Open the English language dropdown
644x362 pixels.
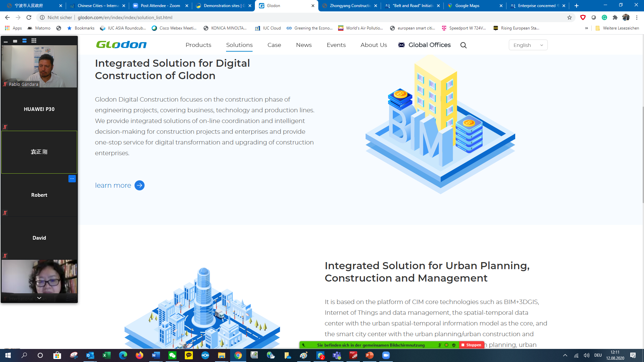pos(528,45)
